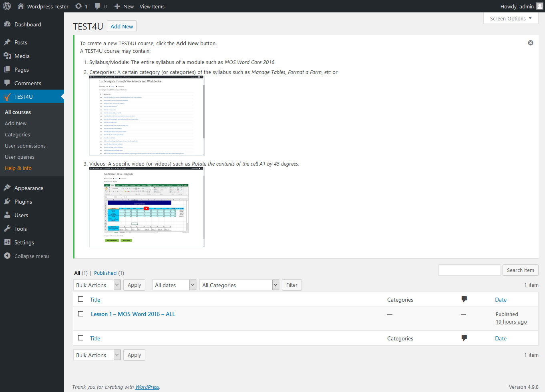
Task: Open the Lesson 1 – MOS Word 2016 link
Action: (133, 314)
